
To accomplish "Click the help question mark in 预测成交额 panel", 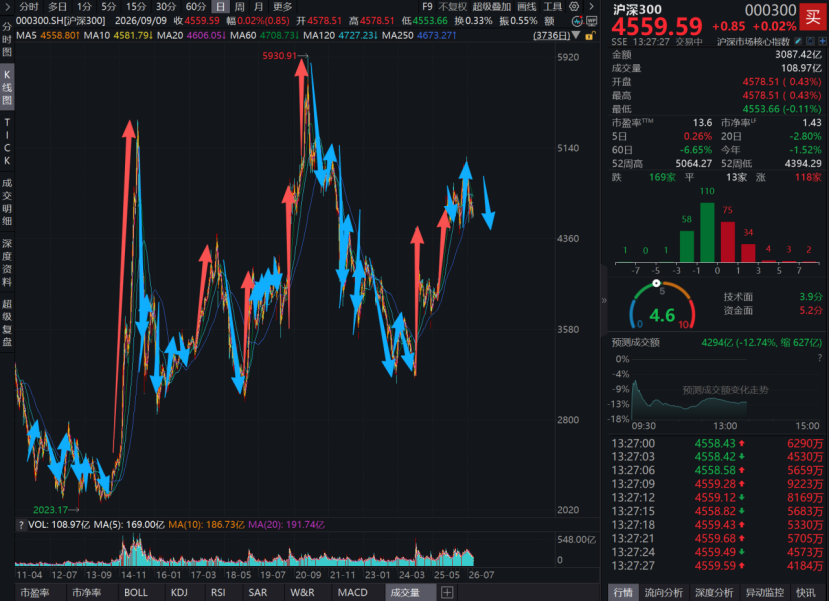I will 820,358.
